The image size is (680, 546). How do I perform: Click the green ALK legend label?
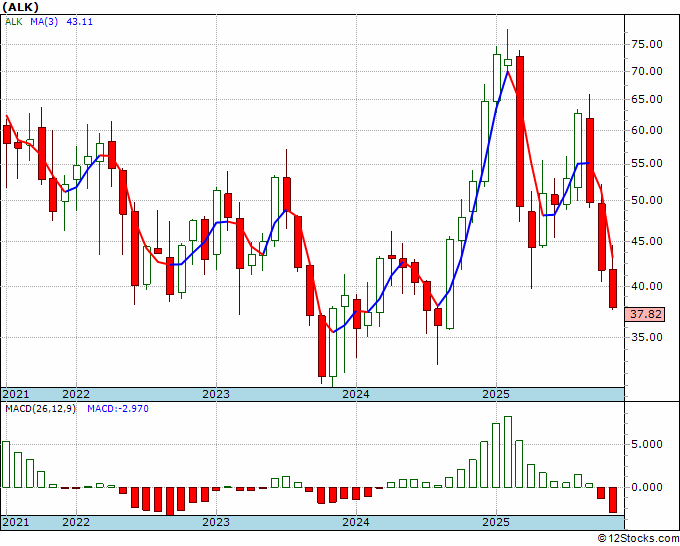13,22
